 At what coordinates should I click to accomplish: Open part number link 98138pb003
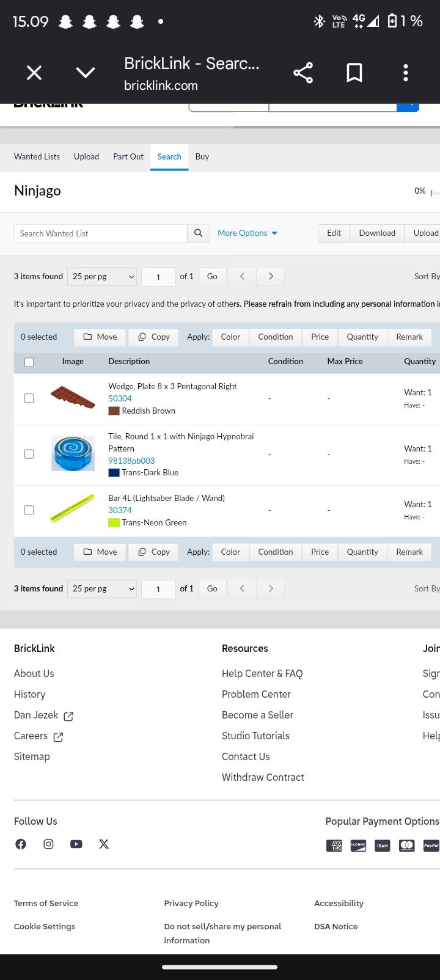tap(131, 461)
